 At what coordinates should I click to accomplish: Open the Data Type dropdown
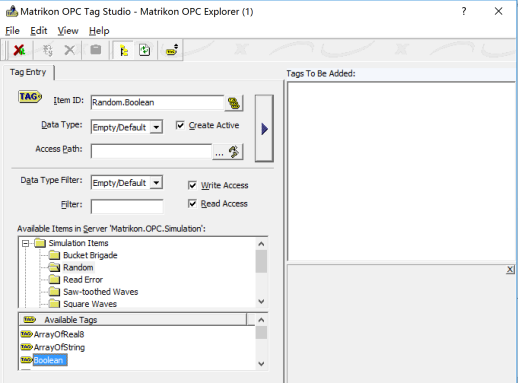point(156,127)
